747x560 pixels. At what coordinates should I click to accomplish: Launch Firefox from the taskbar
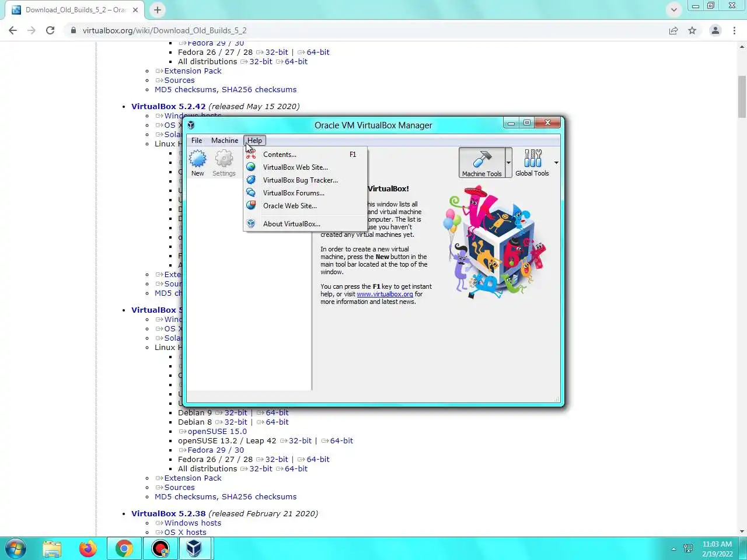pyautogui.click(x=88, y=548)
